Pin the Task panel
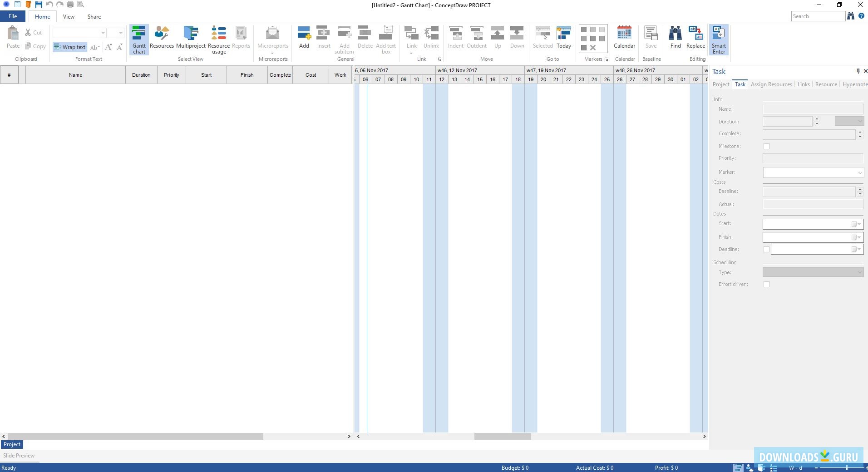This screenshot has width=868, height=472. (x=858, y=71)
